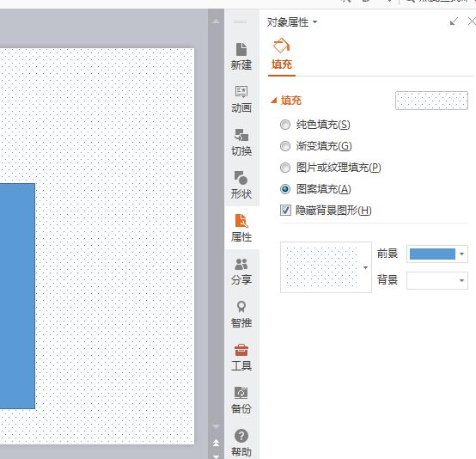Open the 切换 transition panel
The image size is (476, 459).
pos(241,143)
